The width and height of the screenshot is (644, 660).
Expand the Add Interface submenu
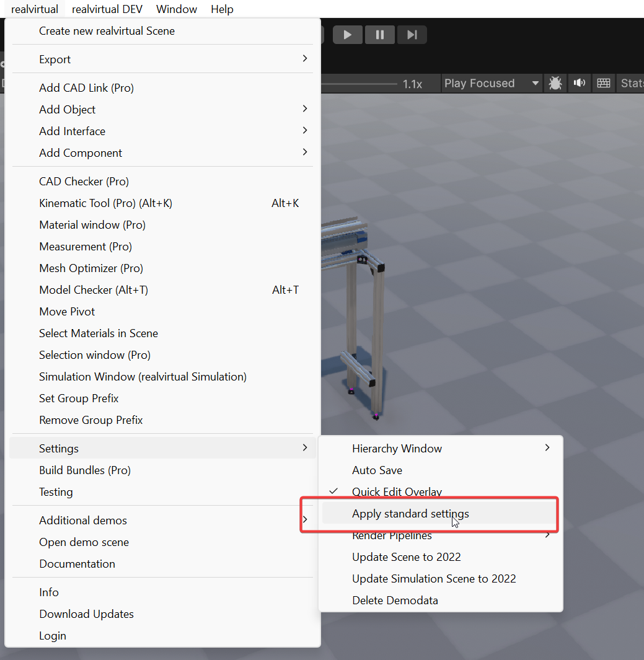click(162, 131)
